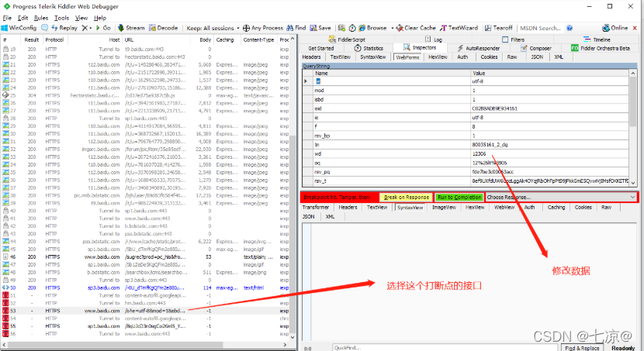Open Find sessions binoculars icon
Viewport: 644px width, 351px height.
tap(290, 28)
